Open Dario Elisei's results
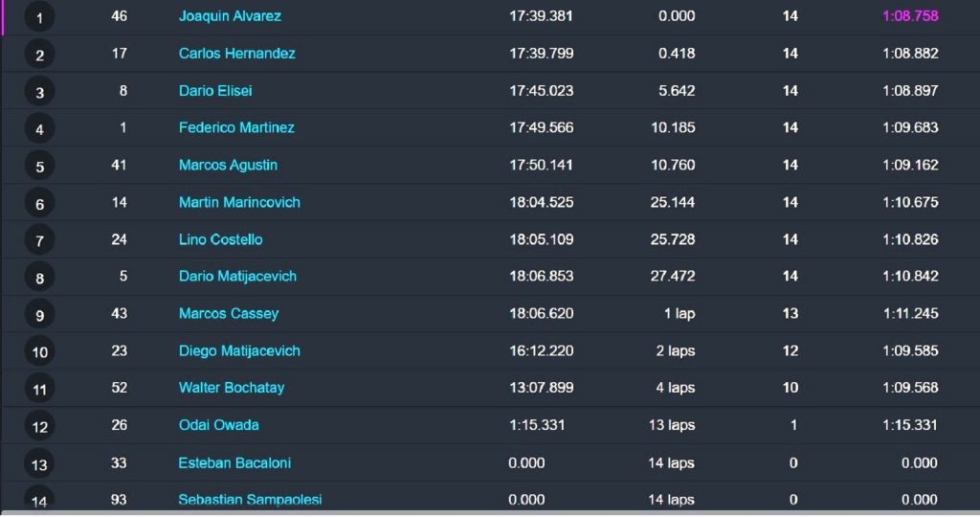 215,91
